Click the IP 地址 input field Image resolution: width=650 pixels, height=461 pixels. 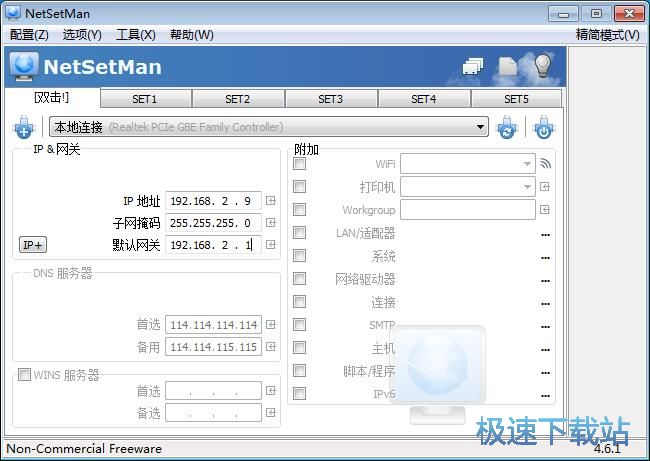click(x=213, y=201)
